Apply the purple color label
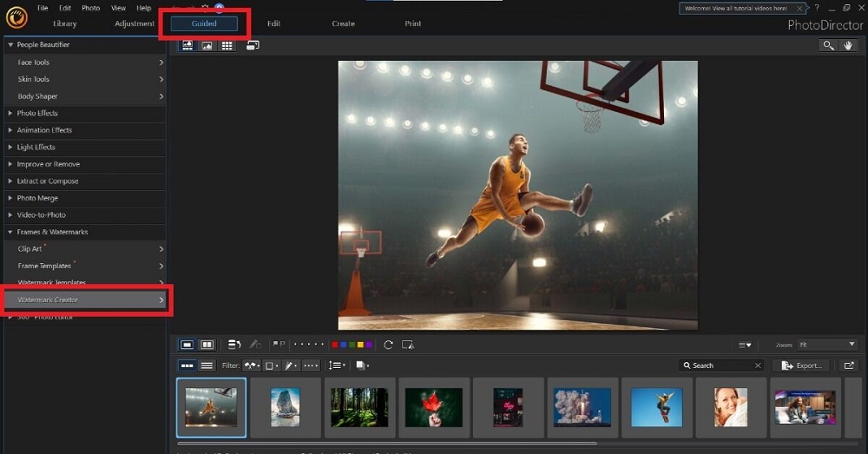Viewport: 868px width, 454px height. pyautogui.click(x=369, y=345)
